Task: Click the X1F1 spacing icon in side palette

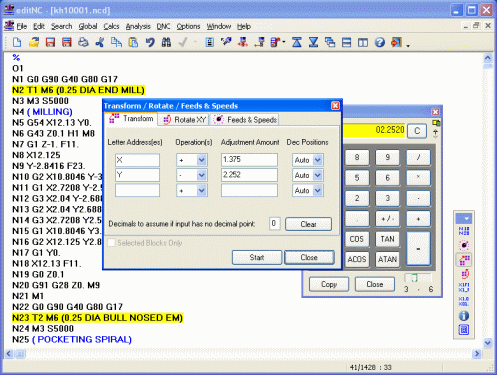Action: 464,287
